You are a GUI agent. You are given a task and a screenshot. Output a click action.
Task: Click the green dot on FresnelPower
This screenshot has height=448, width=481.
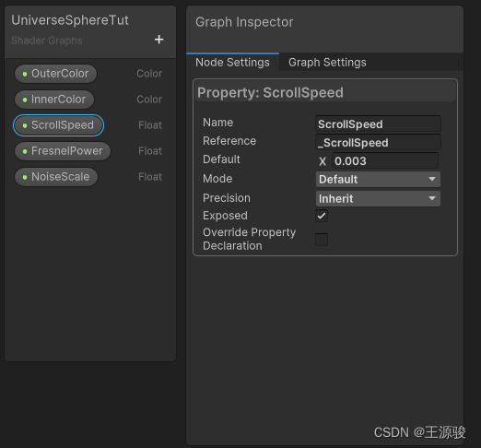tap(25, 151)
